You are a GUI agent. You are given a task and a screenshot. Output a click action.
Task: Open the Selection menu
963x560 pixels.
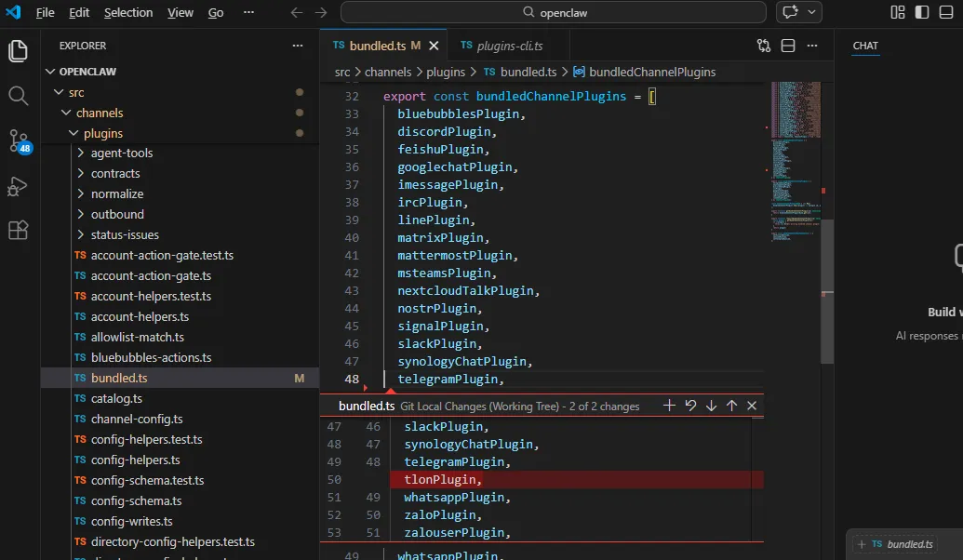point(128,12)
